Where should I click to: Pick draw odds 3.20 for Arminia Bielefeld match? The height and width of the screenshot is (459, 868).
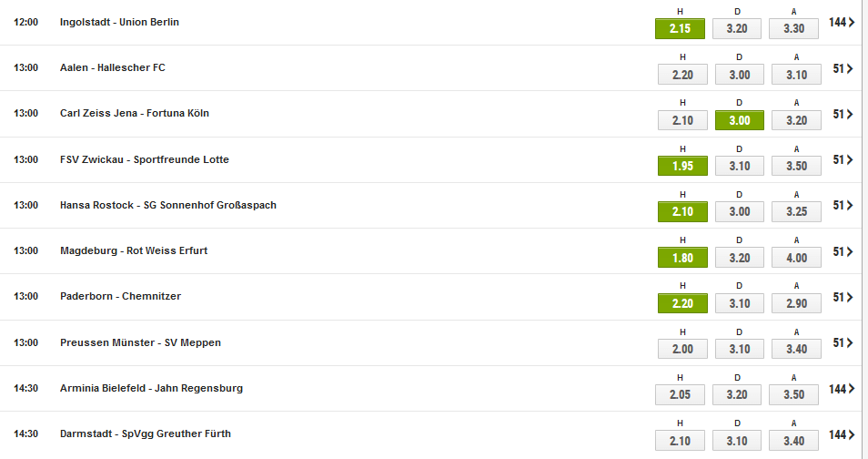[737, 394]
